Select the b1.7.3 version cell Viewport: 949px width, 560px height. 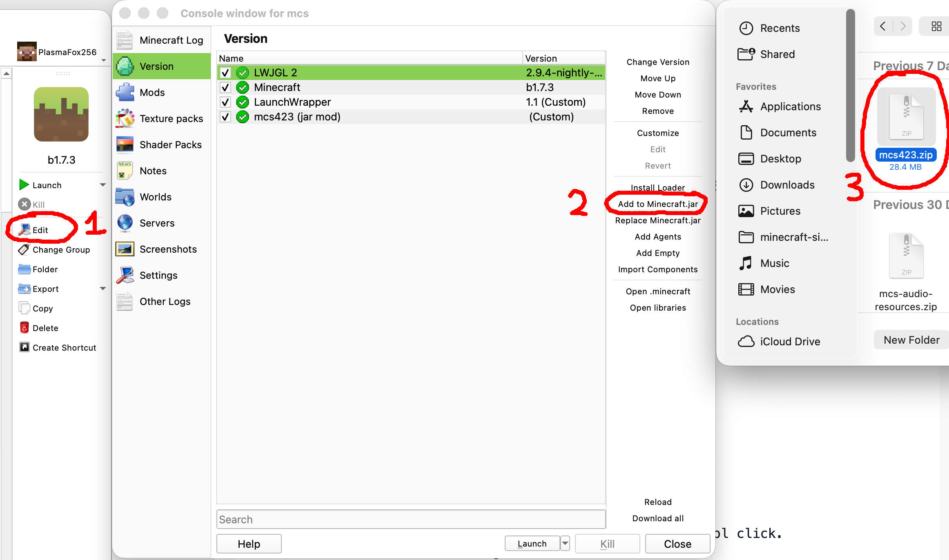540,87
